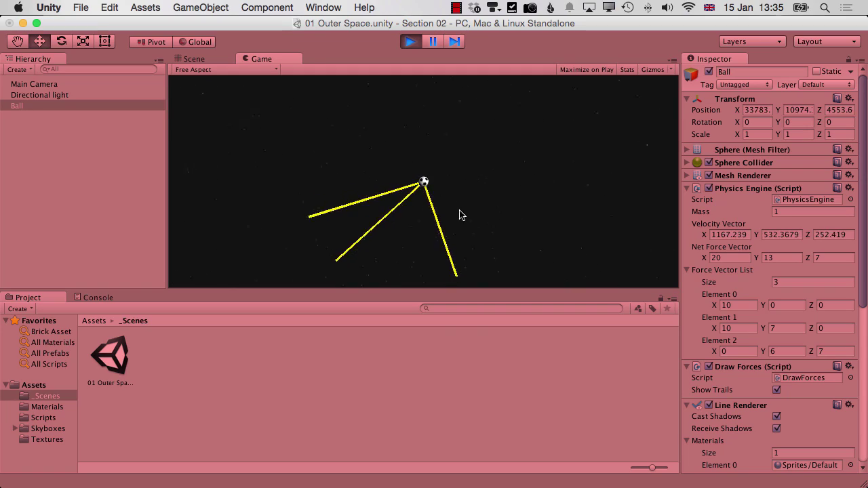The image size is (868, 488).
Task: Open the Materials folder
Action: pos(47,407)
